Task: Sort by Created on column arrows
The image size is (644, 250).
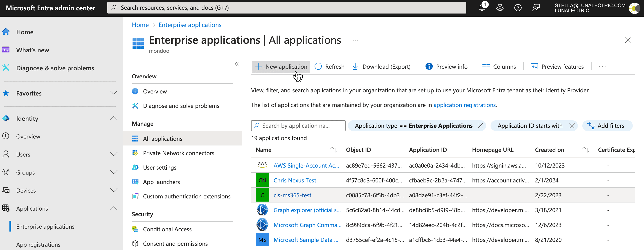Action: tap(585, 150)
